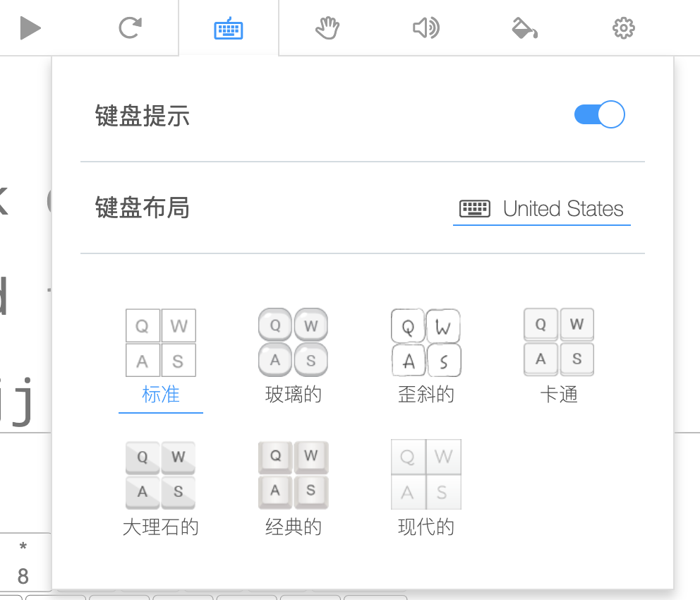Choose the 玻璃的 keyboard style
The image size is (700, 600).
[293, 395]
